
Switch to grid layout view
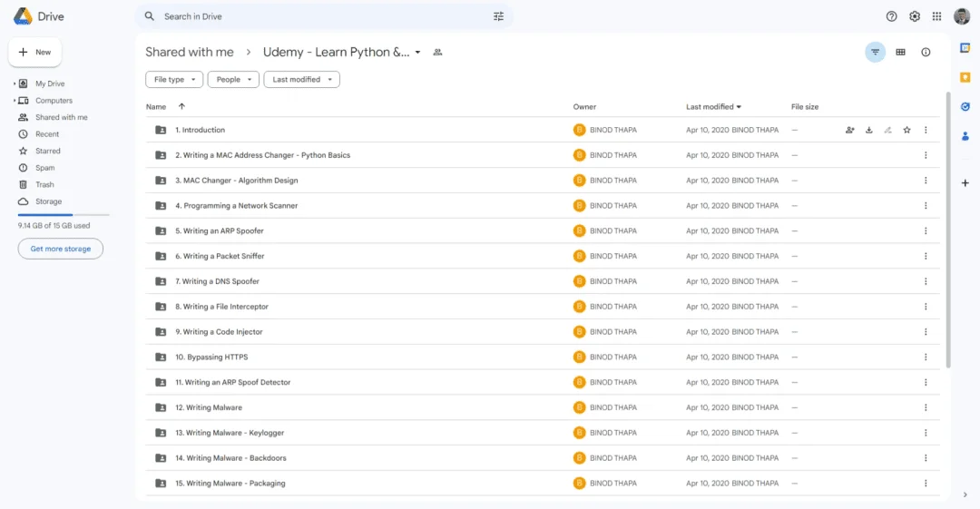[x=901, y=52]
